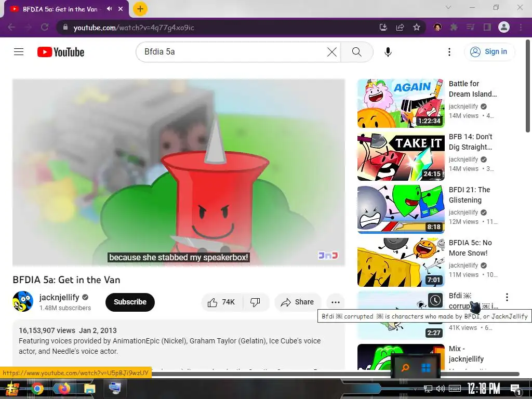Toggle browser side panel icon
Screen dimensions: 532x399
tap(487, 27)
